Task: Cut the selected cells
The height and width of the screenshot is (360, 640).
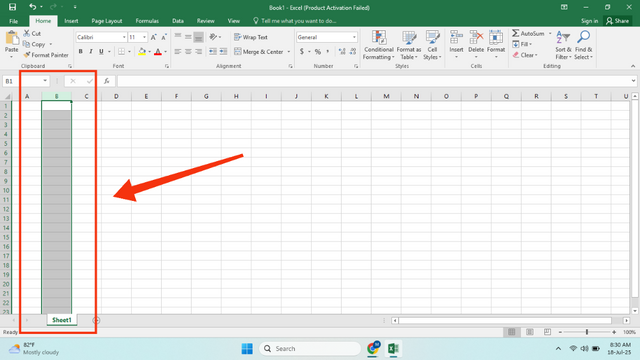Action: tap(32, 33)
